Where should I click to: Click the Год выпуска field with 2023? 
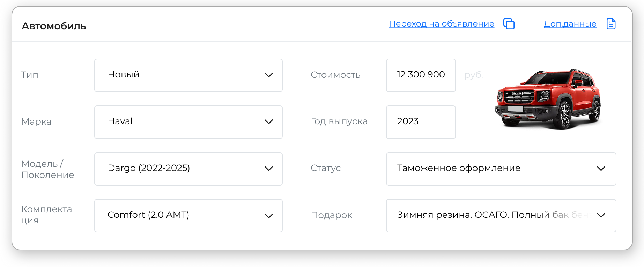click(x=421, y=122)
